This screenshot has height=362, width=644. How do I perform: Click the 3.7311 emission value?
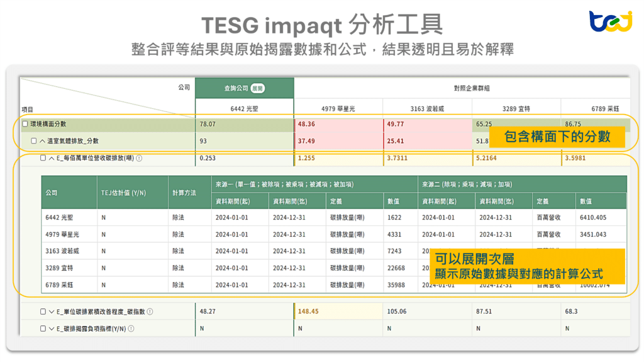pos(397,158)
